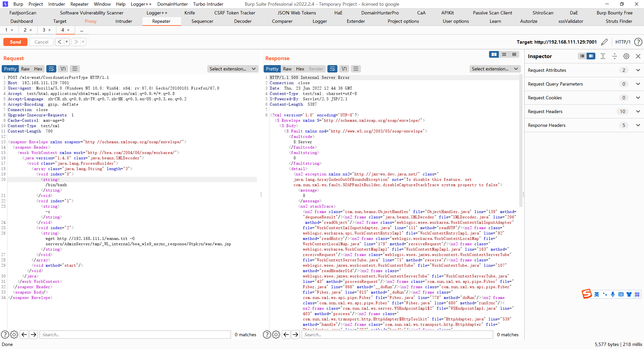
Task: Click Sogou input method S icon
Action: [587, 294]
